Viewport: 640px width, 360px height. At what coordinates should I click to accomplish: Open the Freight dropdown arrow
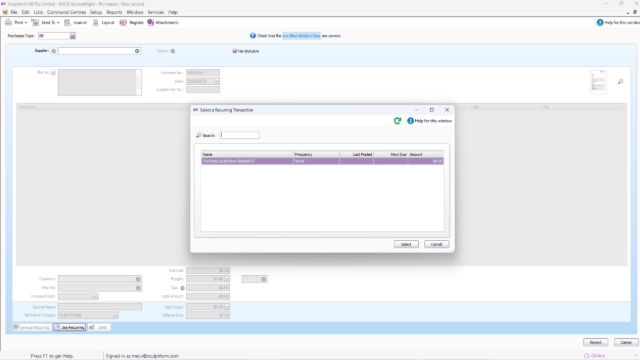click(227, 279)
